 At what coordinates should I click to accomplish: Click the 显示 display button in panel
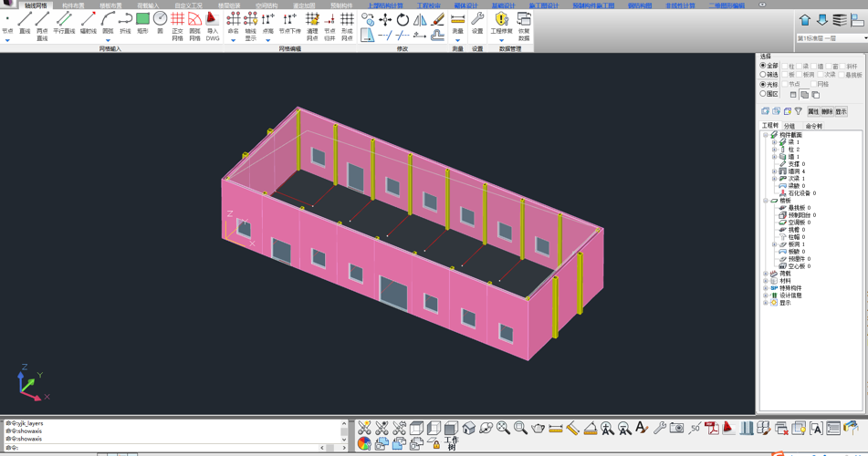841,111
